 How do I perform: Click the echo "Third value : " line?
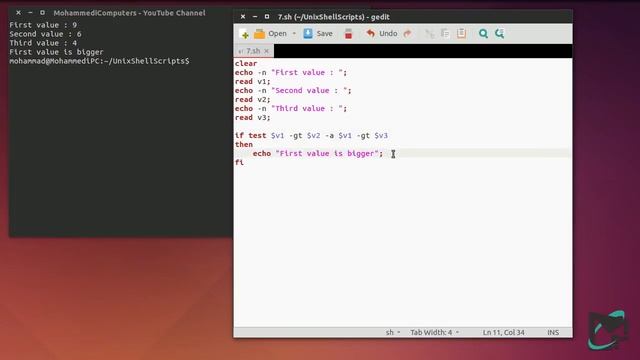tap(291, 109)
